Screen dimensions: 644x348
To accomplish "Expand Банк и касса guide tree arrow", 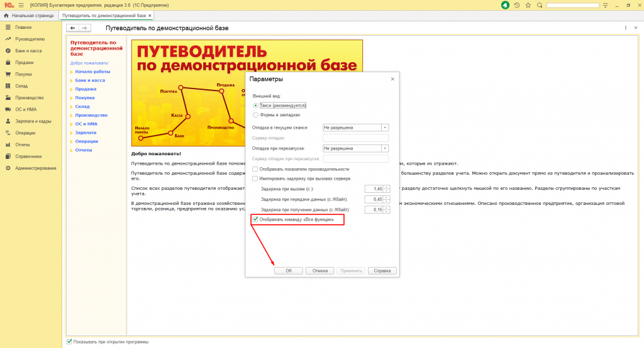I will coord(72,80).
